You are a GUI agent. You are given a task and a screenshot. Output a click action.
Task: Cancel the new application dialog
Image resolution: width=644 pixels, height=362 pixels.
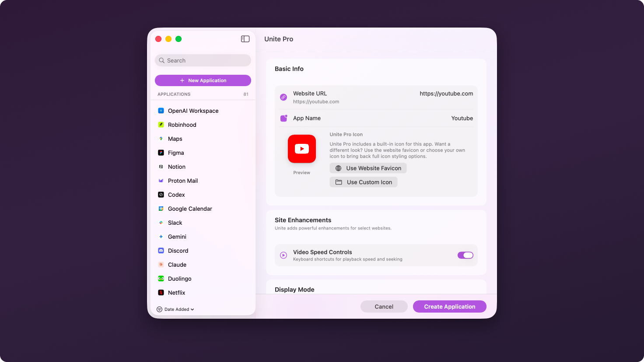[384, 306]
